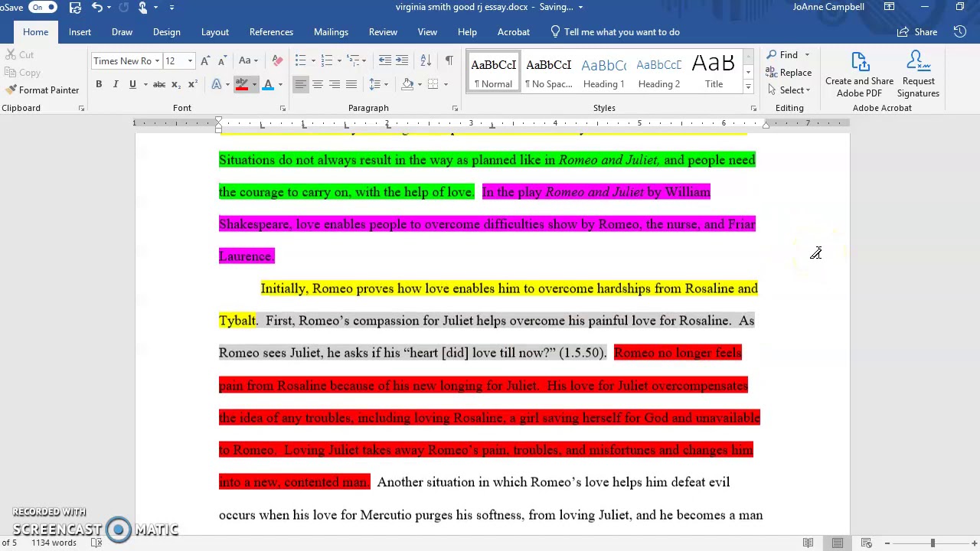Center the paragraph text
Viewport: 980px width, 551px height.
[x=318, y=84]
